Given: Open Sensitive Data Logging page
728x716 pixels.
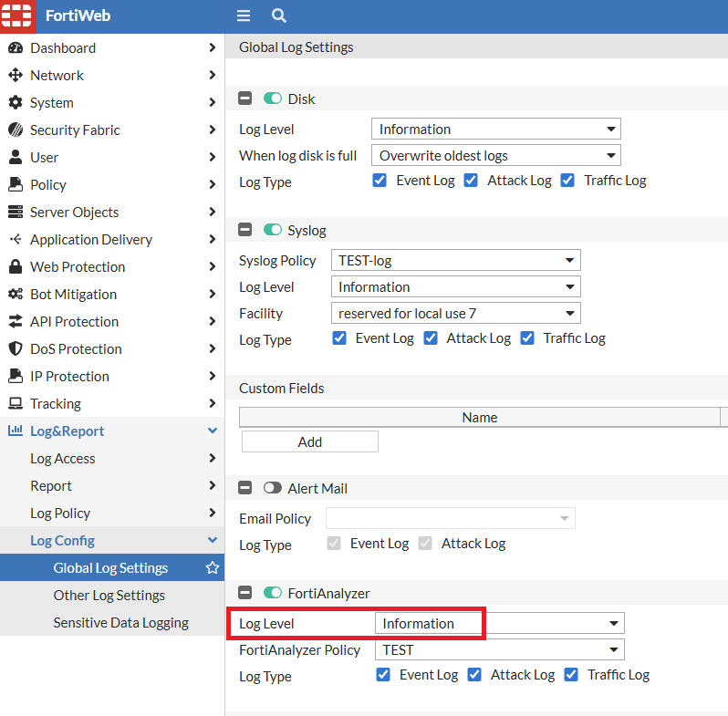Looking at the screenshot, I should (120, 622).
